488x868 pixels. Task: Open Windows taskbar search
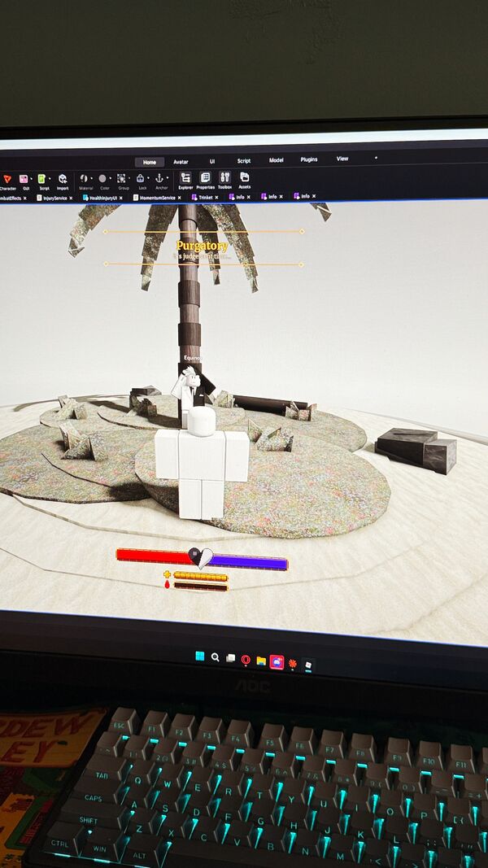coord(216,657)
